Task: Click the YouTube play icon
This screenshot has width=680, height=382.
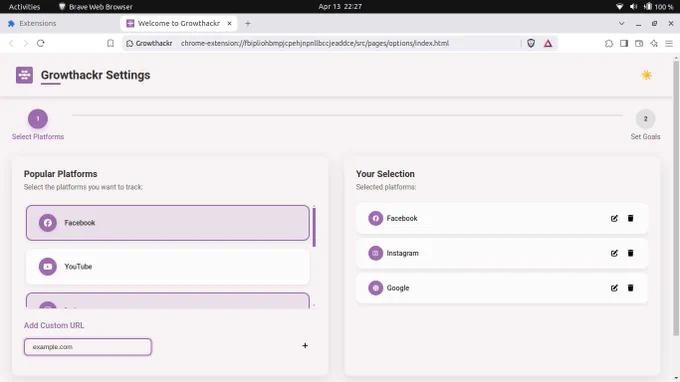Action: tap(48, 267)
